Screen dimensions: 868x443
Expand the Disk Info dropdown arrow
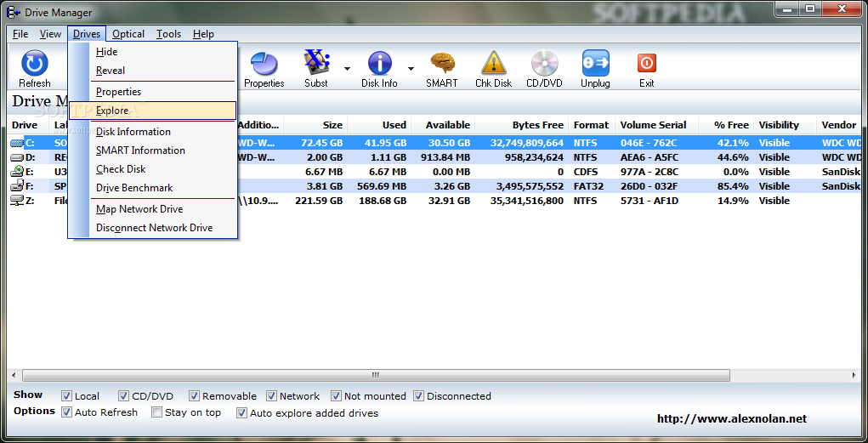click(x=411, y=69)
